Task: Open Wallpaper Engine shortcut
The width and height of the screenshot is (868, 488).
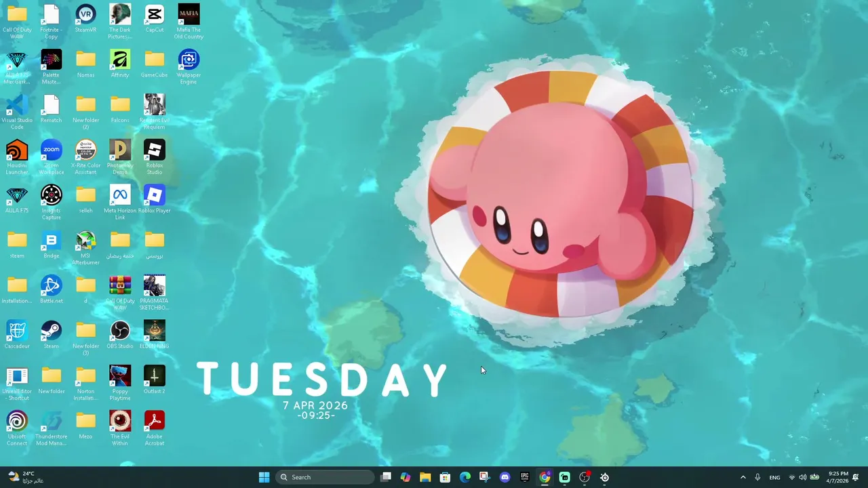Action: pos(189,67)
